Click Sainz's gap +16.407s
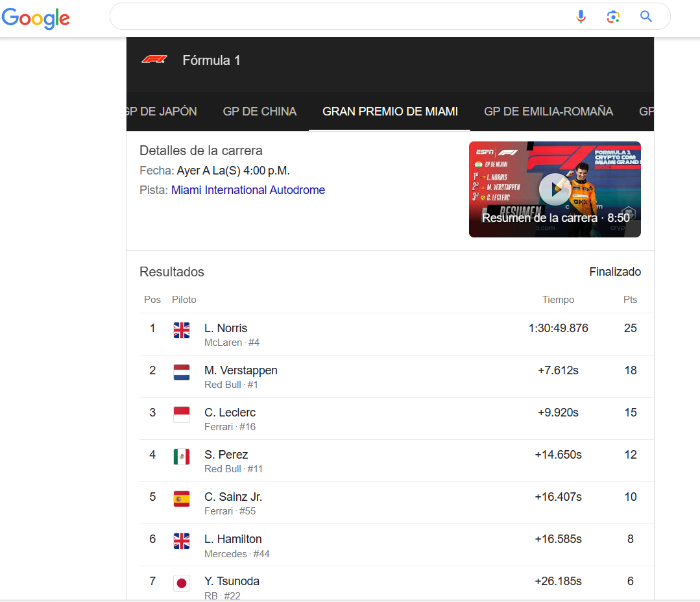 click(559, 497)
